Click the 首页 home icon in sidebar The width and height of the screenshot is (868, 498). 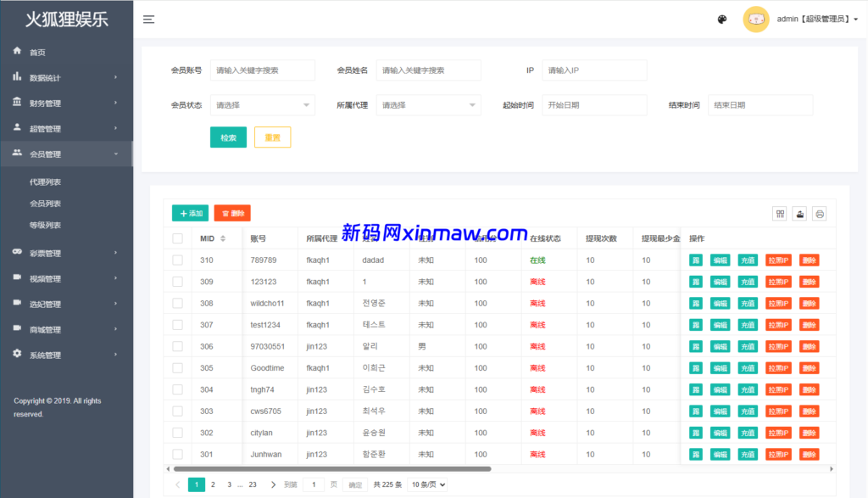17,51
